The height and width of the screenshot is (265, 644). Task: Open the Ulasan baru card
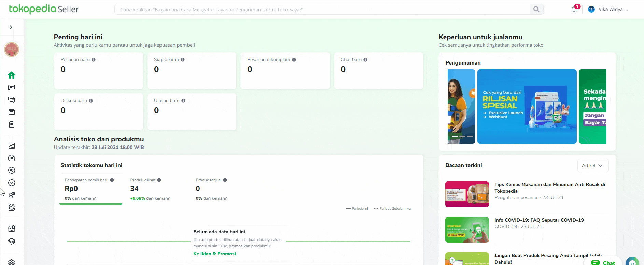tap(192, 112)
